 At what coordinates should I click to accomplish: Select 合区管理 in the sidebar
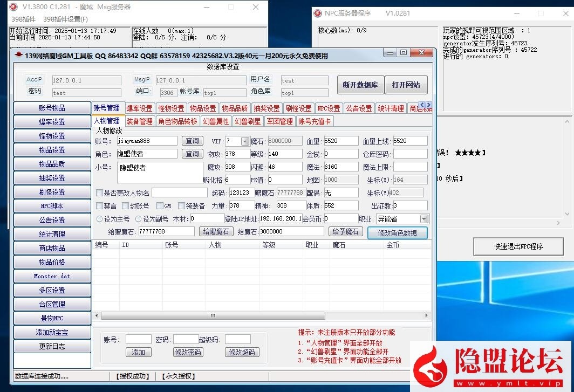(x=52, y=304)
